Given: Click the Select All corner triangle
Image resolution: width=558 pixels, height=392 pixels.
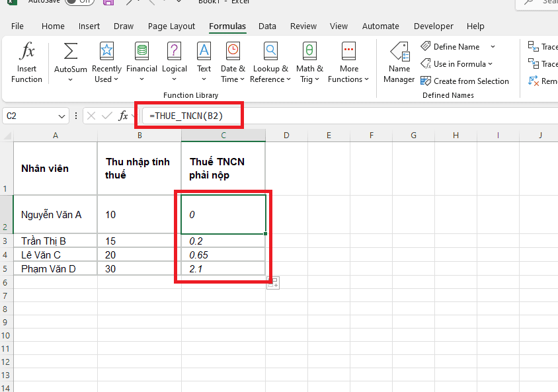Looking at the screenshot, I should 7,136.
